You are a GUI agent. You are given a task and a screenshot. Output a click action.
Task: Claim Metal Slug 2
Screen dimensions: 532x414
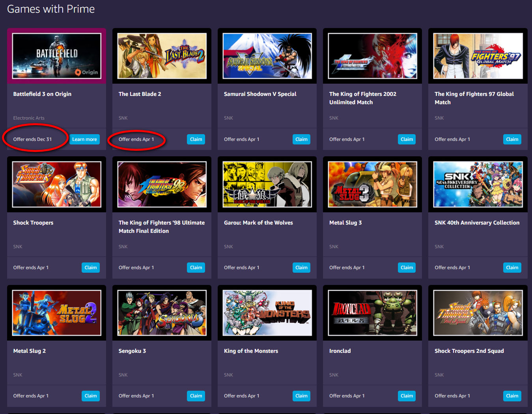coord(91,396)
